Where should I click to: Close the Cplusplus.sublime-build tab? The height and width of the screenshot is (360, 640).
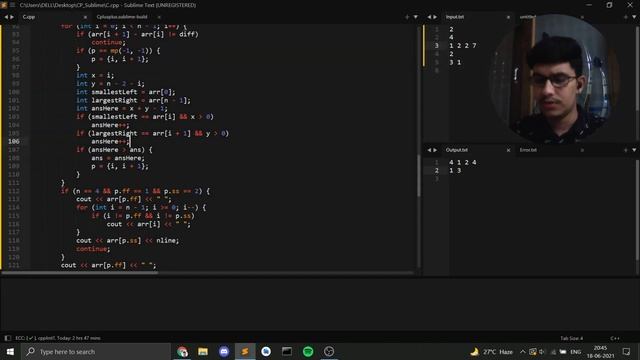click(159, 17)
